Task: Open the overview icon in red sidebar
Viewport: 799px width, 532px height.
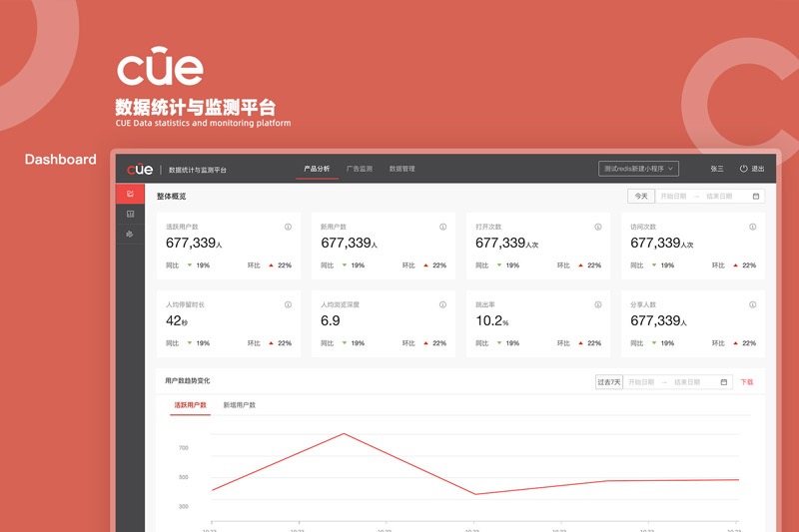Action: click(x=131, y=194)
